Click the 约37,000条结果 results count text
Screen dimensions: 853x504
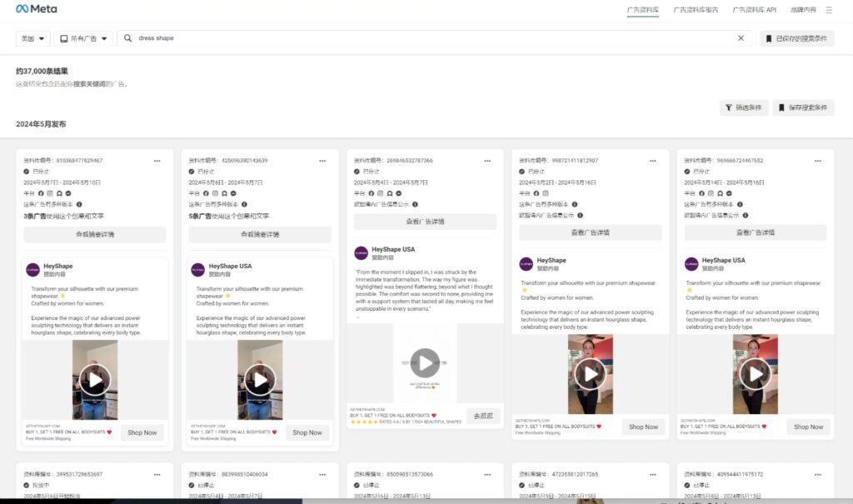click(x=42, y=72)
